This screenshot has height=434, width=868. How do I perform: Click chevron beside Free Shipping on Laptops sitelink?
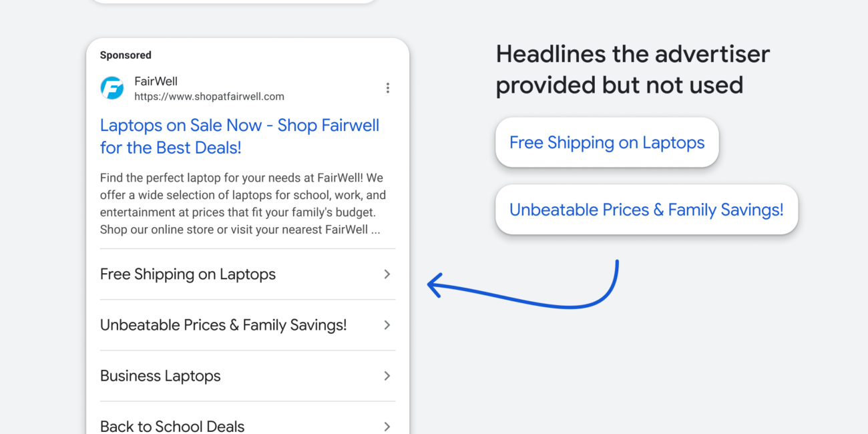coord(387,274)
